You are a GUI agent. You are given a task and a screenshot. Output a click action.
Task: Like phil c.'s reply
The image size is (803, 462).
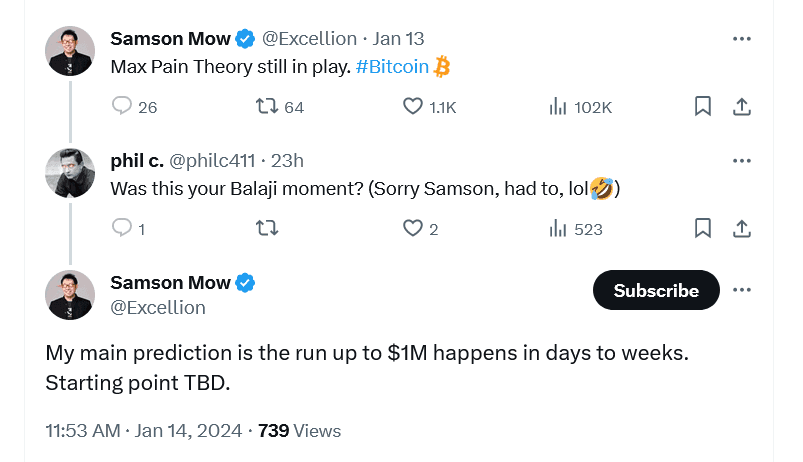[x=413, y=229]
